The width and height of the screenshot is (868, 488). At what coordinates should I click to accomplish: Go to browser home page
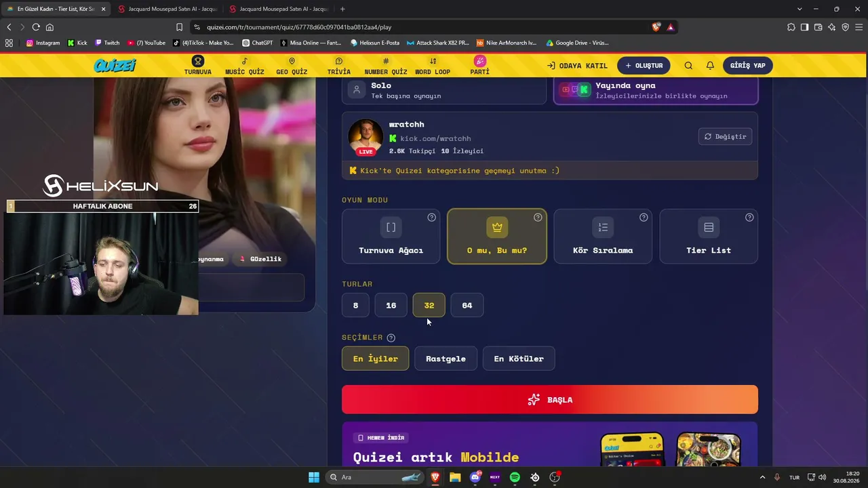pos(50,27)
